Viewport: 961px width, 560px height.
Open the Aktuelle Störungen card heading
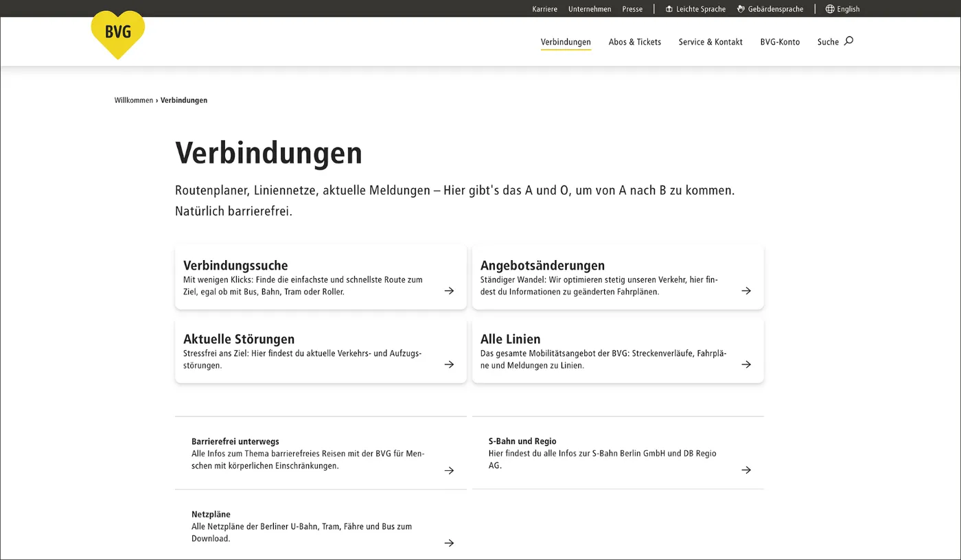[239, 339]
